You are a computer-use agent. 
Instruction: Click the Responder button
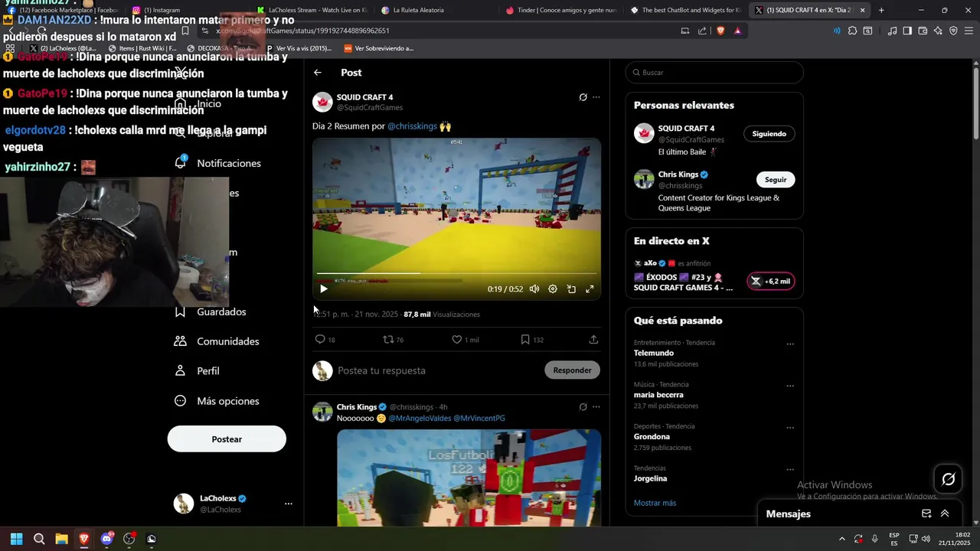(572, 370)
